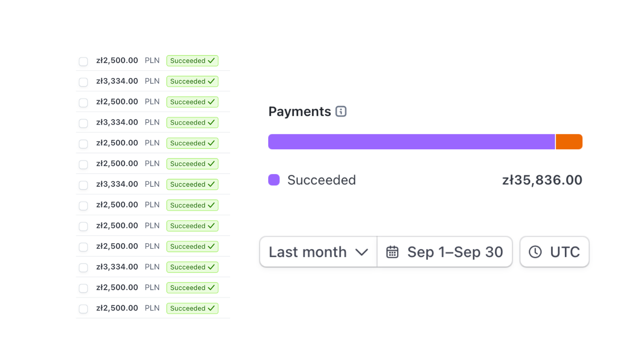Click the clock icon beside UTC
Screen dimensions: 644x363
pyautogui.click(x=535, y=252)
